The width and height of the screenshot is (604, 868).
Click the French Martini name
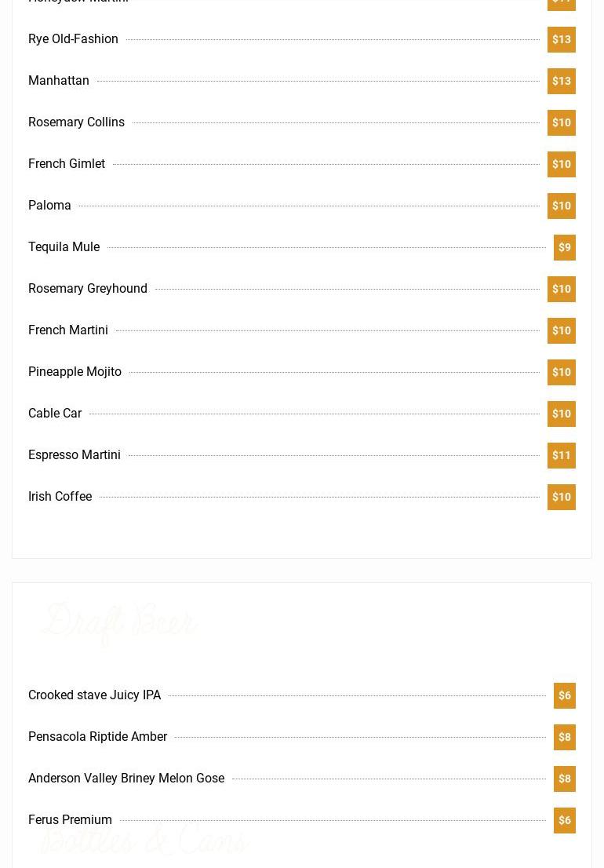[x=68, y=330]
